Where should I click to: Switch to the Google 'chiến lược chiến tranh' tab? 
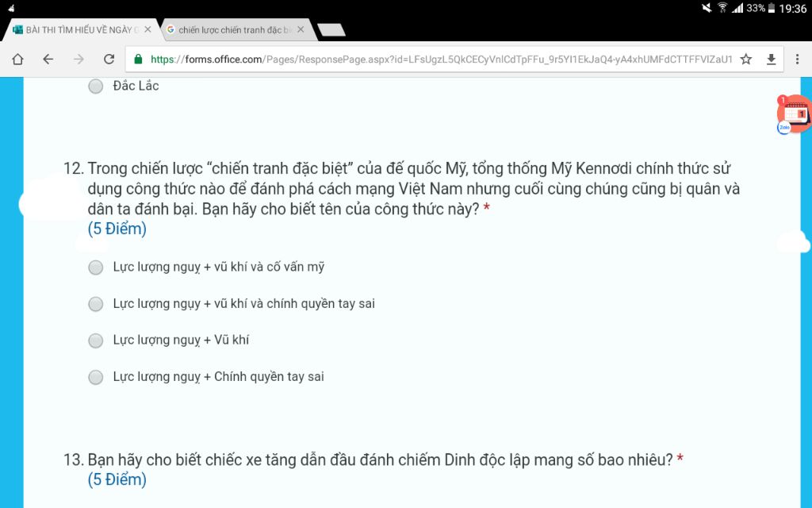click(x=230, y=30)
